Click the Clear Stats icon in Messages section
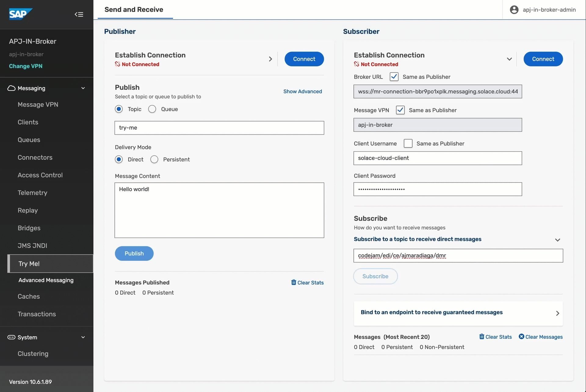 point(482,336)
